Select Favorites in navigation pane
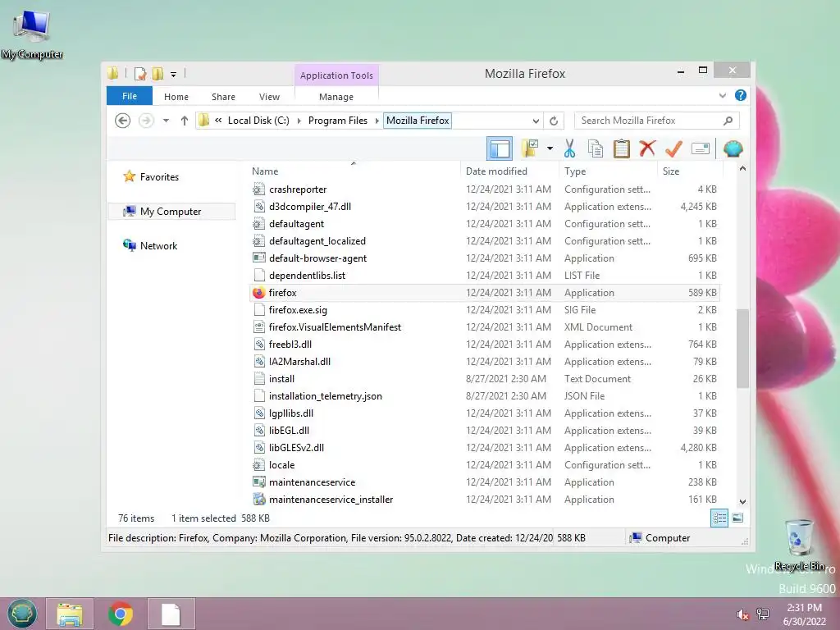The height and width of the screenshot is (630, 840). point(159,177)
